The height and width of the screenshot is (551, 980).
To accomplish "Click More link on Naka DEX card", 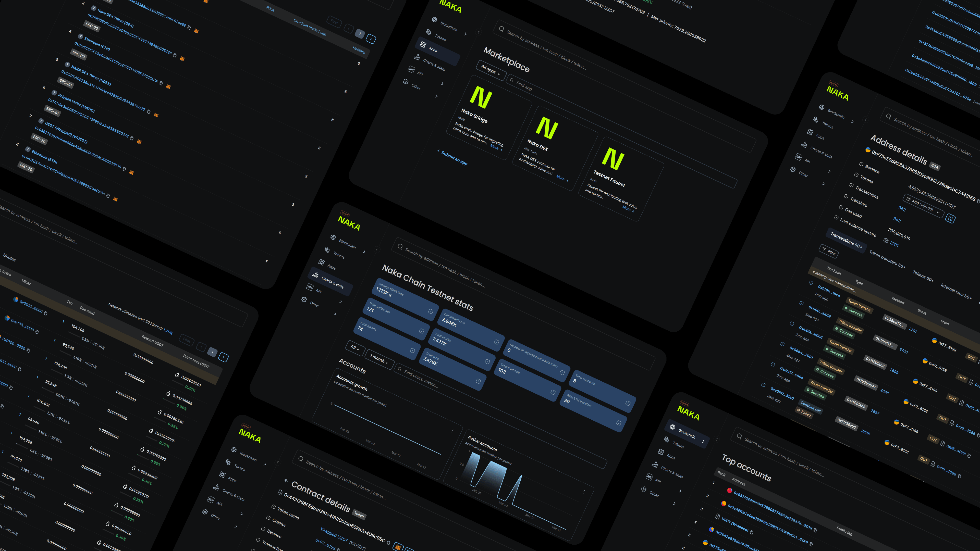I will (x=562, y=178).
